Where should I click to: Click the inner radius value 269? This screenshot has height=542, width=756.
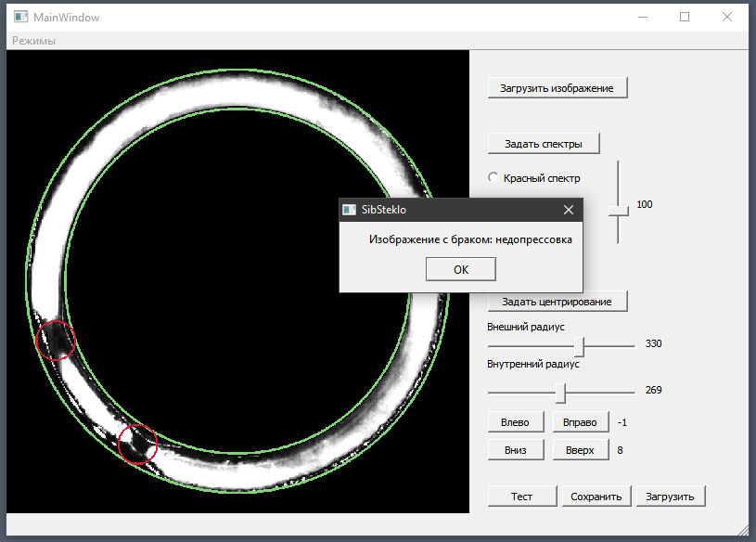click(x=653, y=390)
